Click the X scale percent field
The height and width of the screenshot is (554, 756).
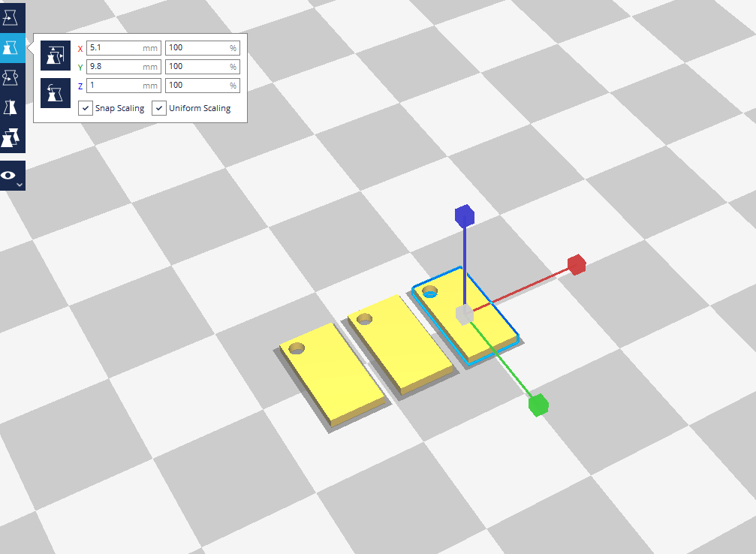(x=203, y=48)
